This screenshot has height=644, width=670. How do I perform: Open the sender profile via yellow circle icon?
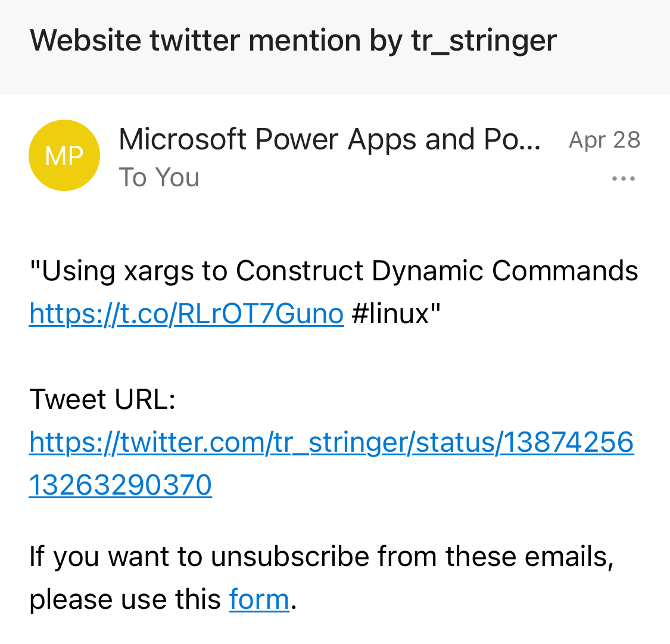click(x=64, y=155)
